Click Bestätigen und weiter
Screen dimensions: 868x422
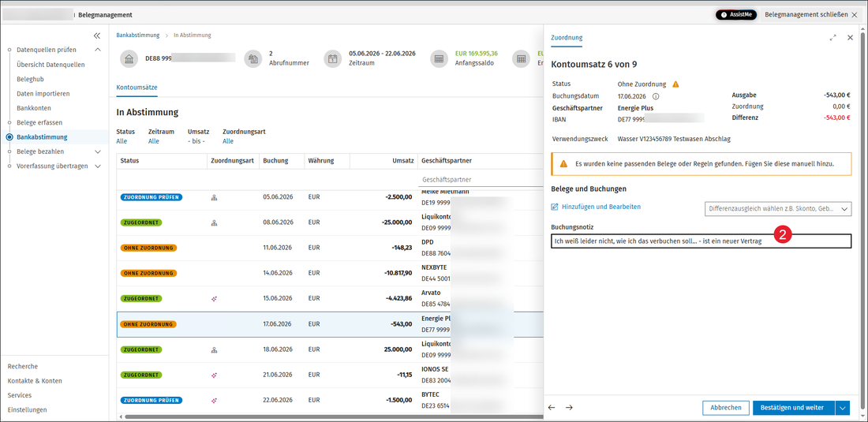(794, 408)
